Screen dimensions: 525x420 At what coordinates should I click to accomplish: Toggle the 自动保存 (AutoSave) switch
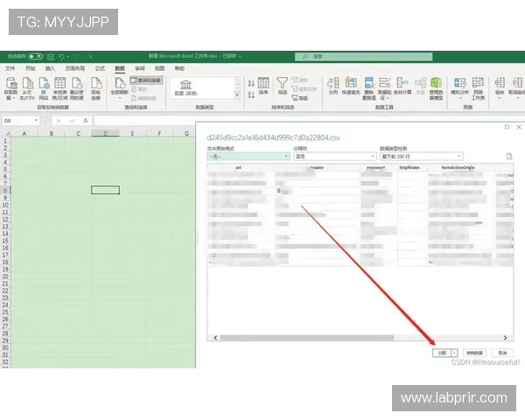(35, 57)
